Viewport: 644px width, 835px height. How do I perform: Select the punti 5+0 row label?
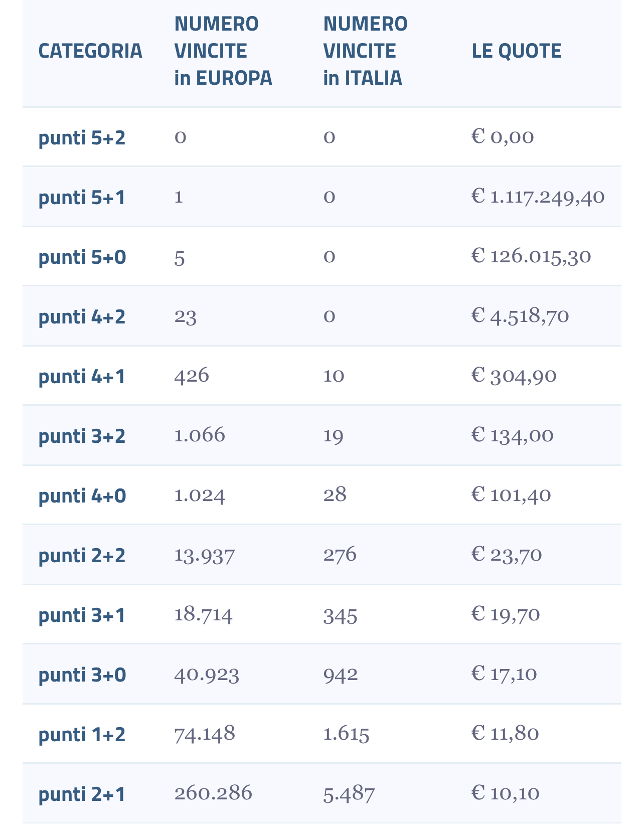[x=82, y=257]
